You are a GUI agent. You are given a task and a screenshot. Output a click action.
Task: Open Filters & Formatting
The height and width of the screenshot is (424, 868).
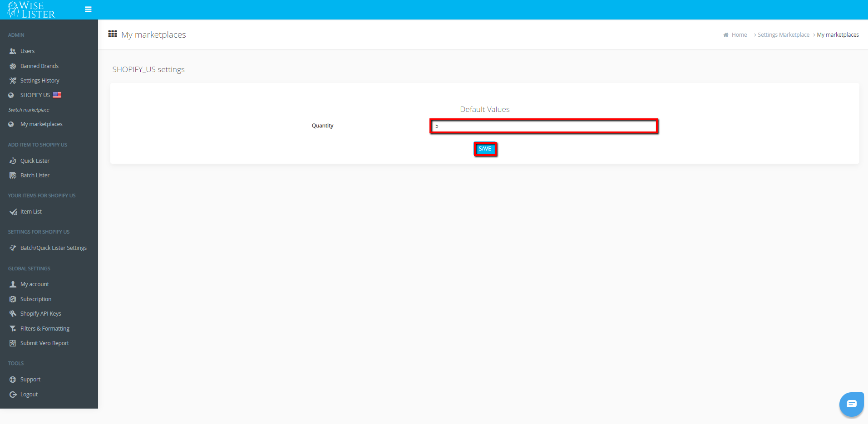coord(45,329)
